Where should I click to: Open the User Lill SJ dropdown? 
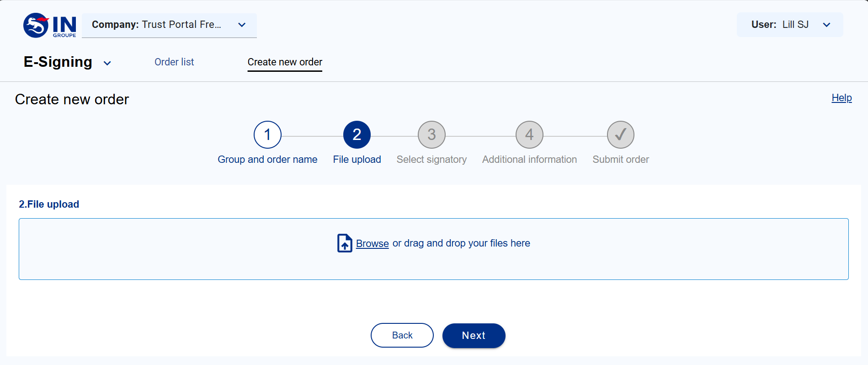pos(790,25)
